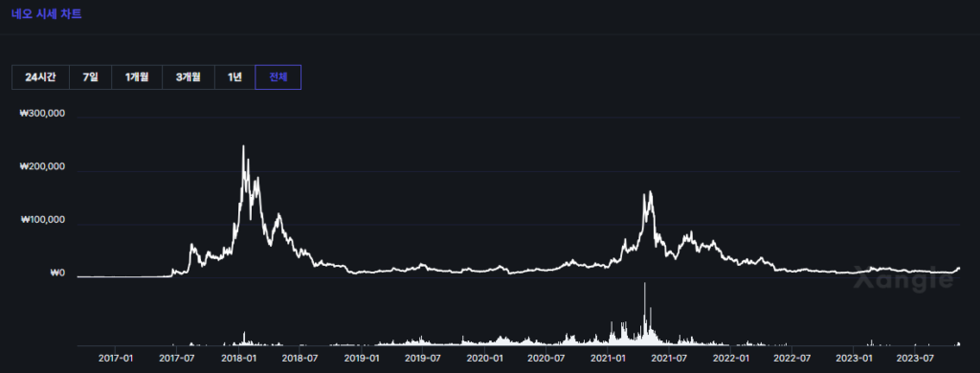Click the 2019-07 date label
This screenshot has height=373, width=980.
tap(422, 359)
